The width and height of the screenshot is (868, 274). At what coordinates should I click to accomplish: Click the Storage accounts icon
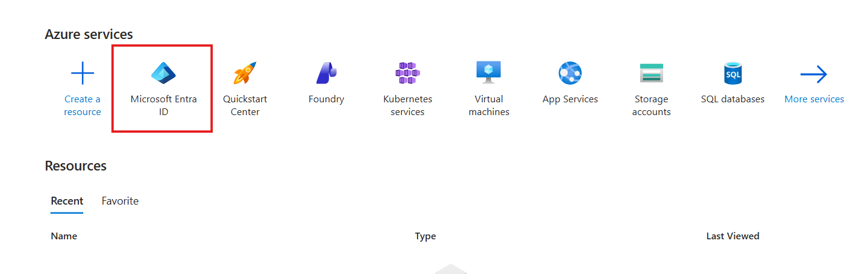[651, 74]
